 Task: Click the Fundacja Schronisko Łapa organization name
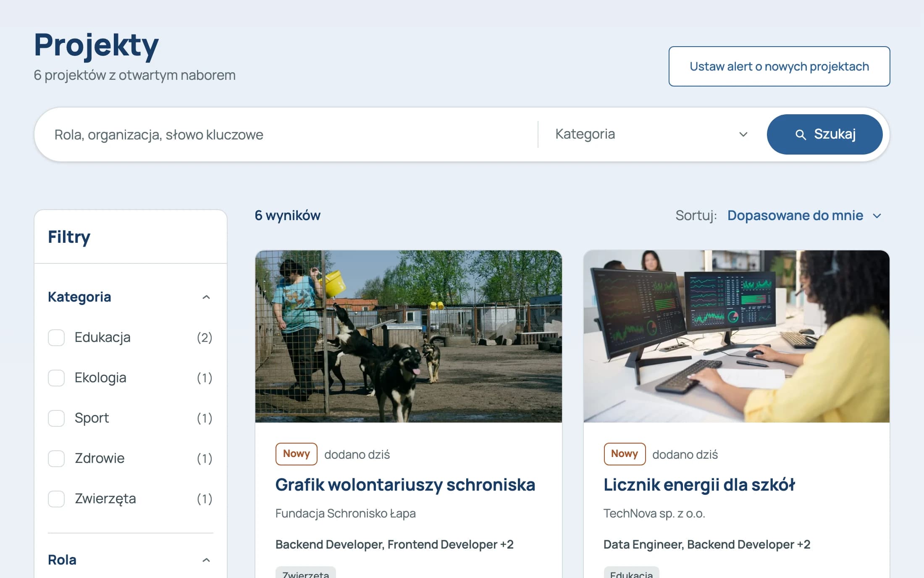346,513
